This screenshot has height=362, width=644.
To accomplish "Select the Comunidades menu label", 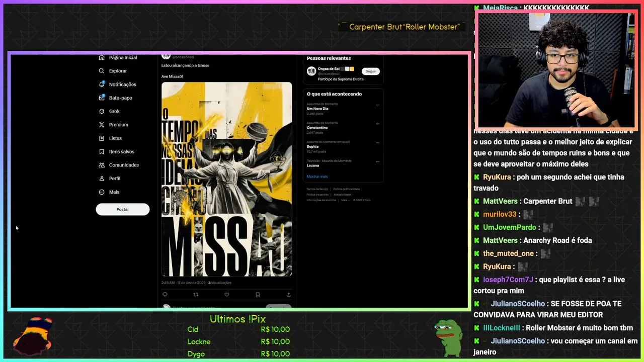I will (124, 165).
